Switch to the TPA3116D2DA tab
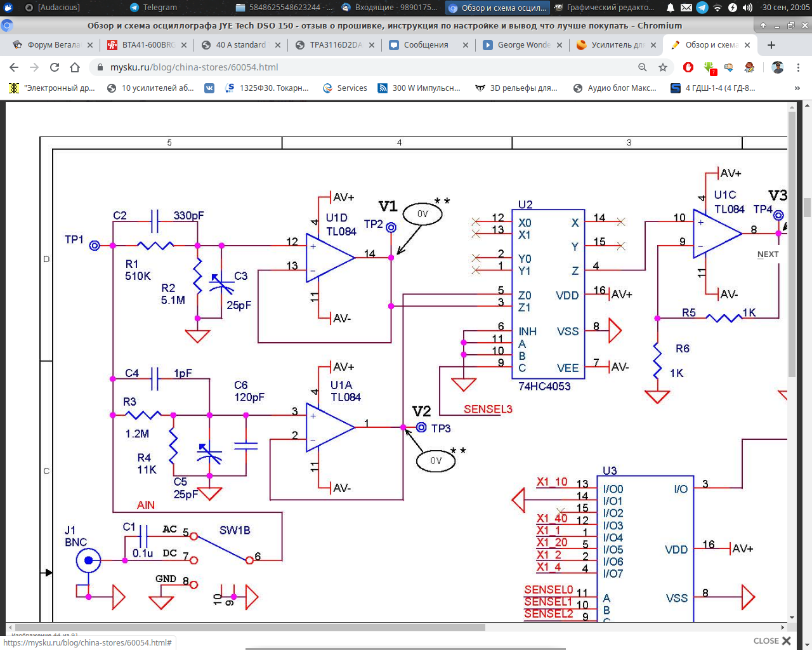Image resolution: width=812 pixels, height=650 pixels. pos(335,45)
